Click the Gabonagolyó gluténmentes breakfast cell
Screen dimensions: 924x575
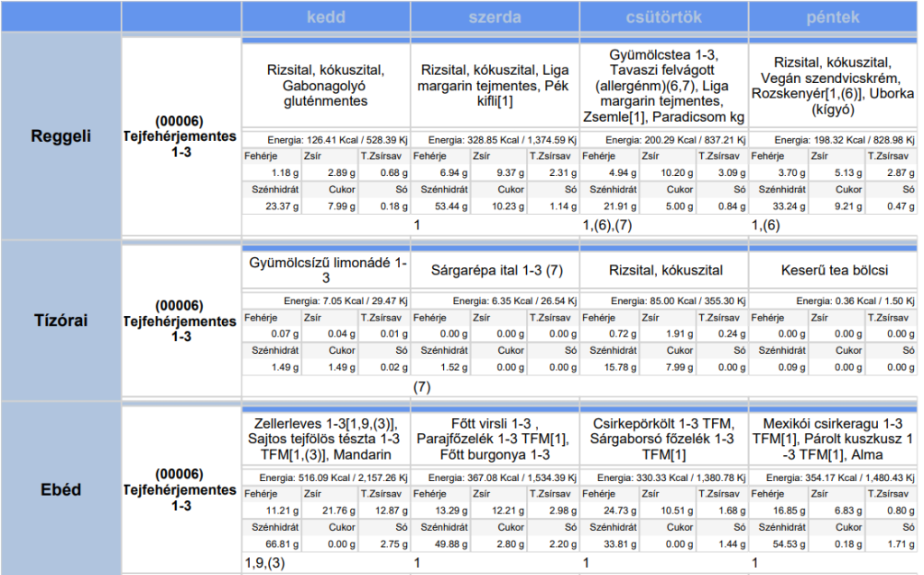click(x=326, y=86)
